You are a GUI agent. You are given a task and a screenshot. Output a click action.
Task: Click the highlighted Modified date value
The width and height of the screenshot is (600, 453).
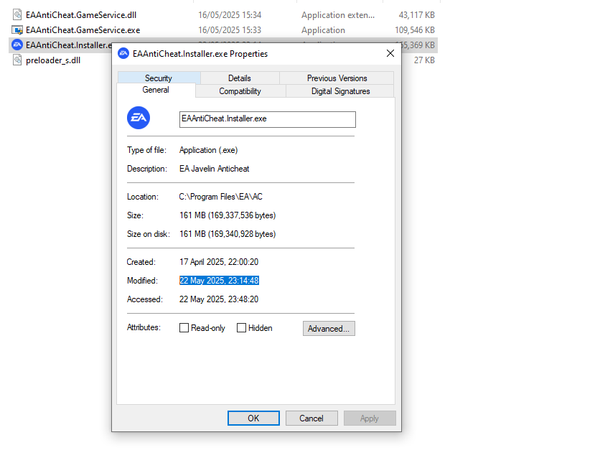coord(219,280)
